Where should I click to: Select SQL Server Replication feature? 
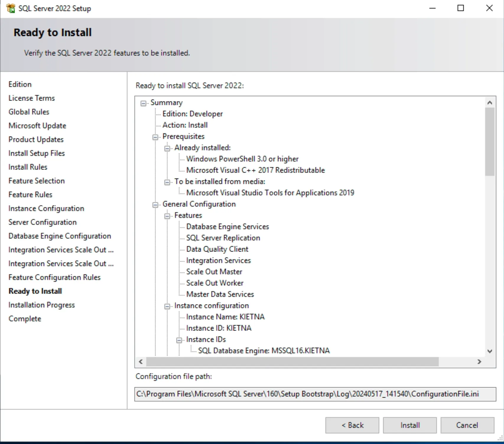[223, 238]
